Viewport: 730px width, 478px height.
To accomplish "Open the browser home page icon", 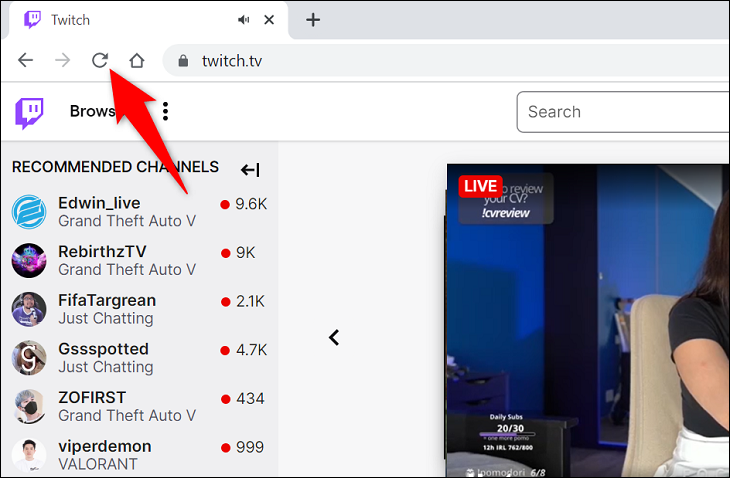I will (136, 60).
